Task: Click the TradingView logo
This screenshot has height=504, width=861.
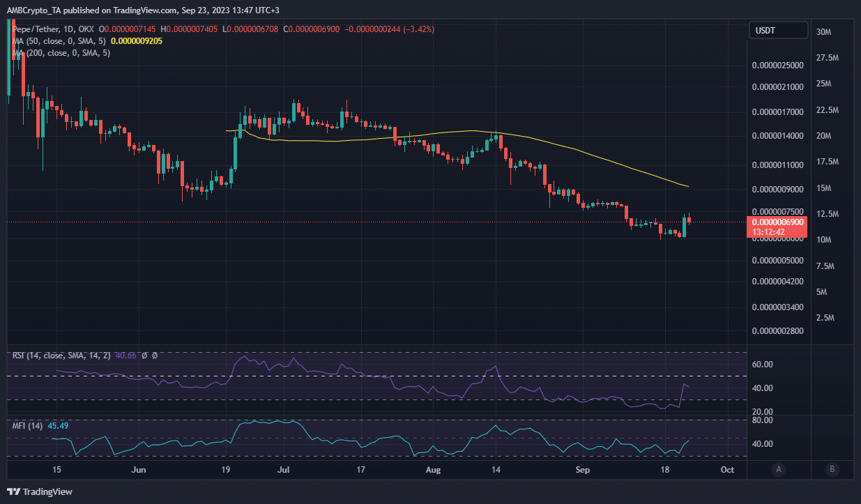Action: [40, 492]
